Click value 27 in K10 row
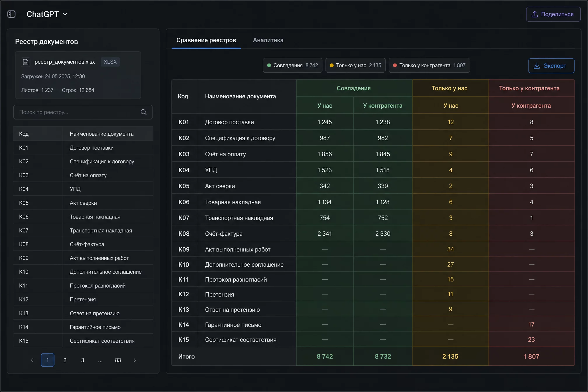 tap(451, 264)
